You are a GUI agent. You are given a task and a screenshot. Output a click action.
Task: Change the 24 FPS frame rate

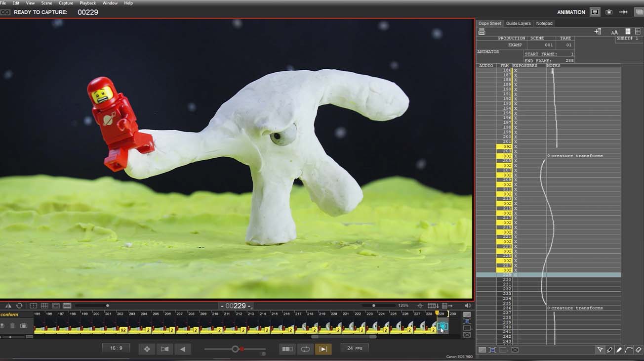click(354, 349)
